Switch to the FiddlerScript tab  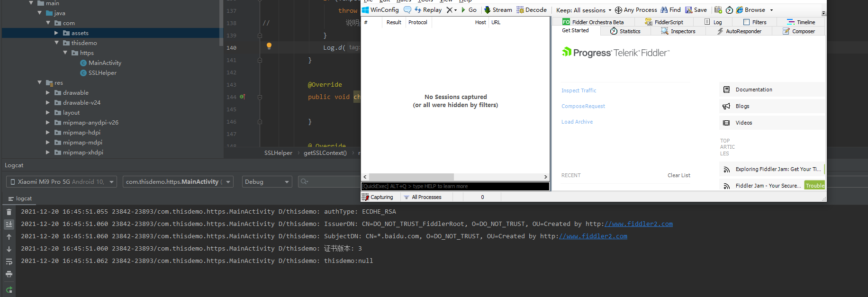(664, 22)
